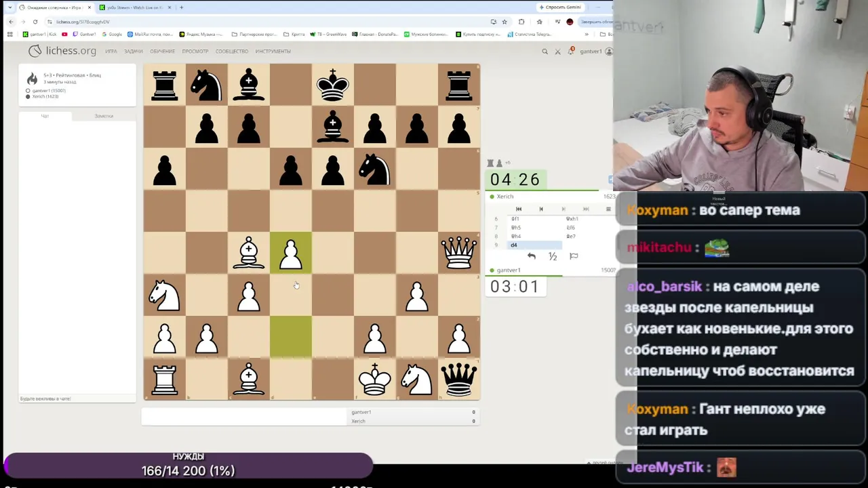The height and width of the screenshot is (488, 868).
Task: Open the ПРОСМОТР menu
Action: [195, 52]
